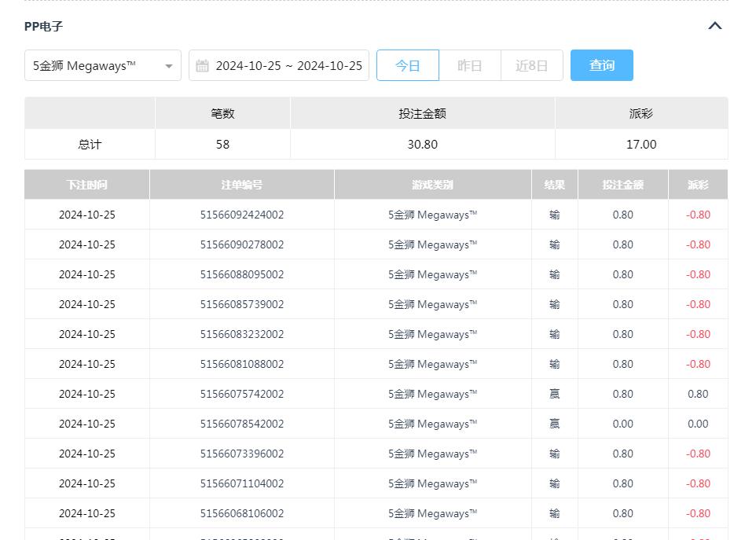
Task: Click the 结果 column header
Action: [554, 184]
